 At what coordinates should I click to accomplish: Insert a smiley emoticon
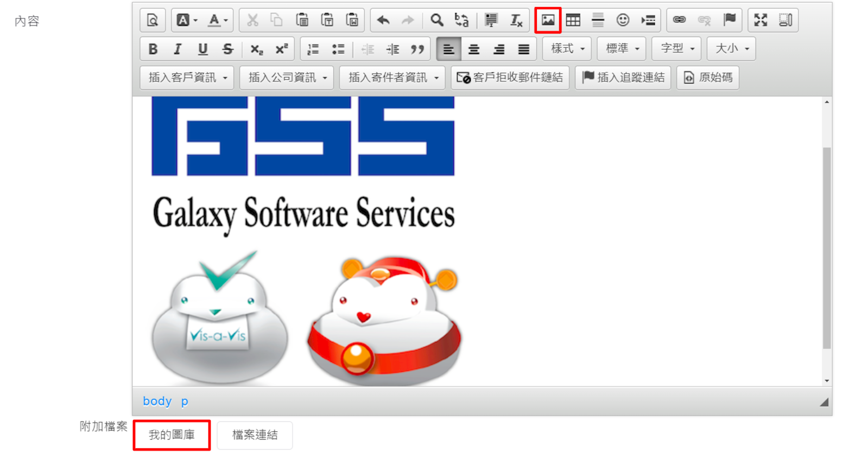[x=622, y=21]
